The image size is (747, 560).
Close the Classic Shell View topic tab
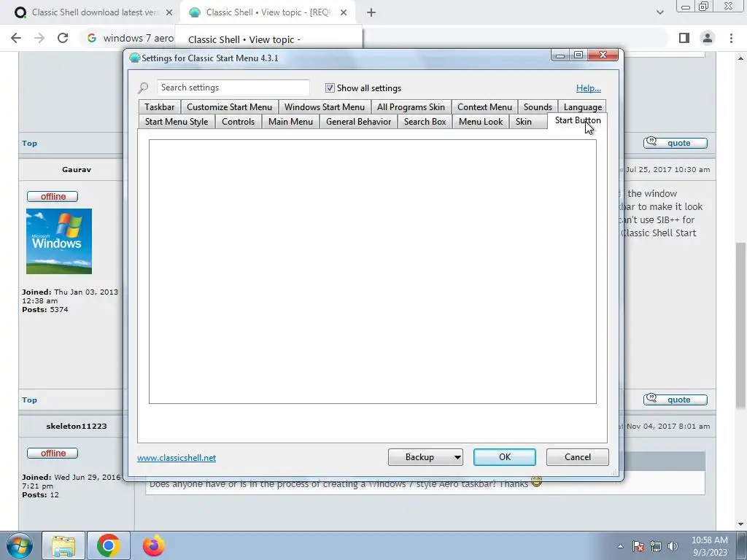pos(344,12)
